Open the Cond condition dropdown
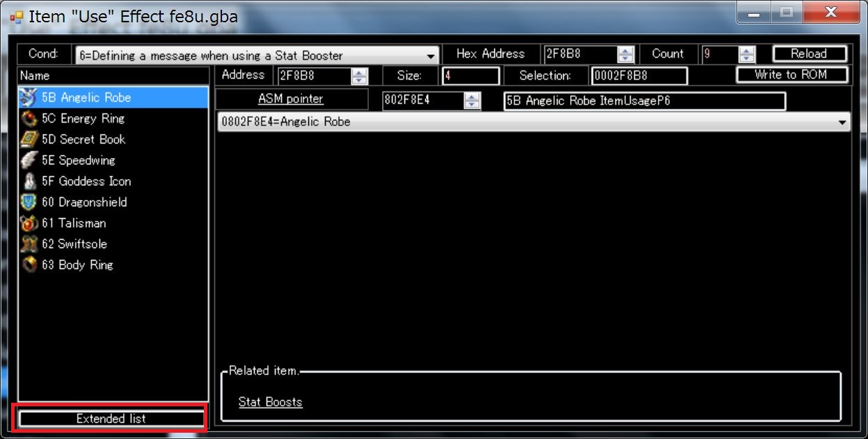The image size is (868, 439). click(x=430, y=56)
